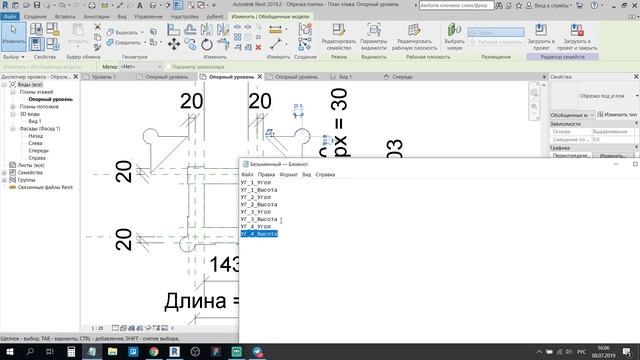Select Вид 1 in project browser
This screenshot has width=640, height=360.
(x=35, y=121)
